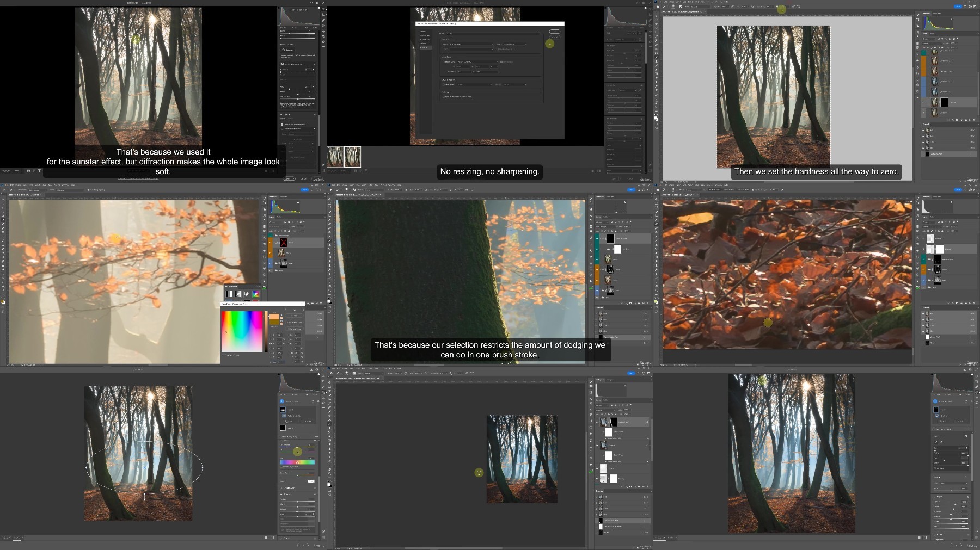Click Add to Swatches in the Color Picker
The height and width of the screenshot is (550, 980).
294,322
